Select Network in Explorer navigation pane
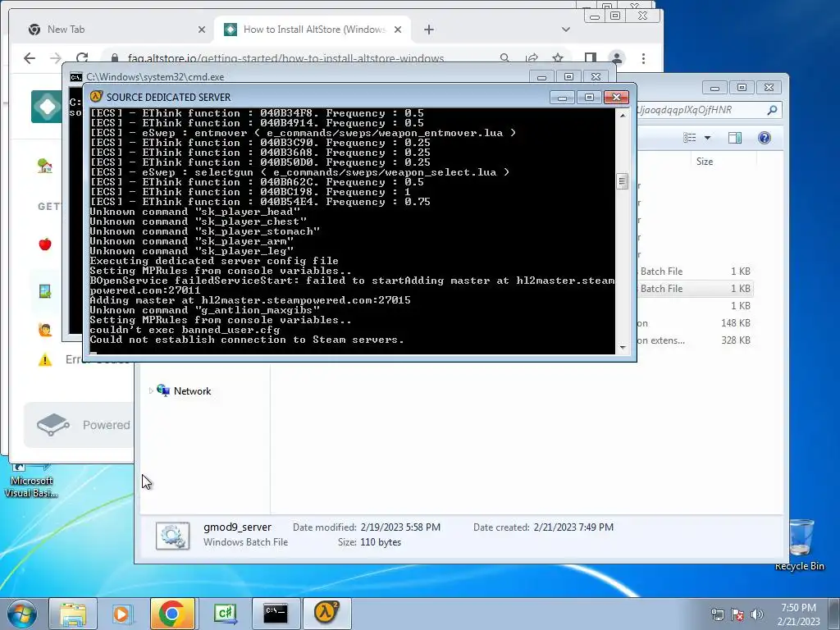Screen dimensions: 840x630 click(x=192, y=391)
